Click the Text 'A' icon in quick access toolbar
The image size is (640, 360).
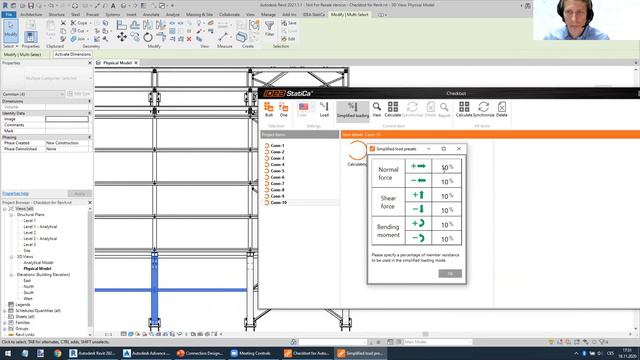[113, 6]
